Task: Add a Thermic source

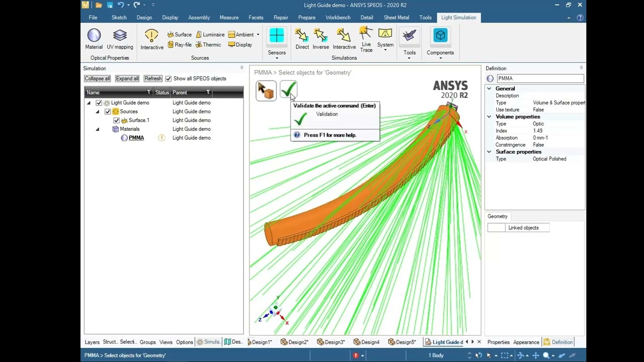Action: [x=208, y=45]
